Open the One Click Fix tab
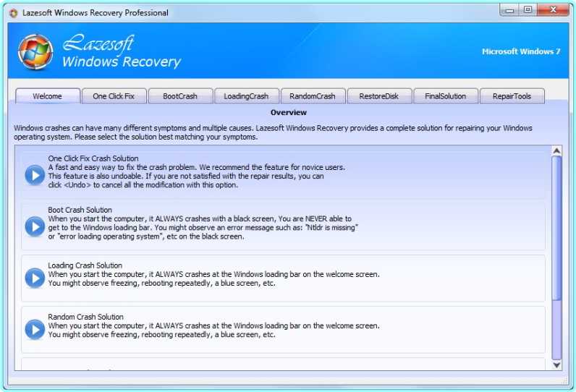The width and height of the screenshot is (576, 392). click(114, 96)
